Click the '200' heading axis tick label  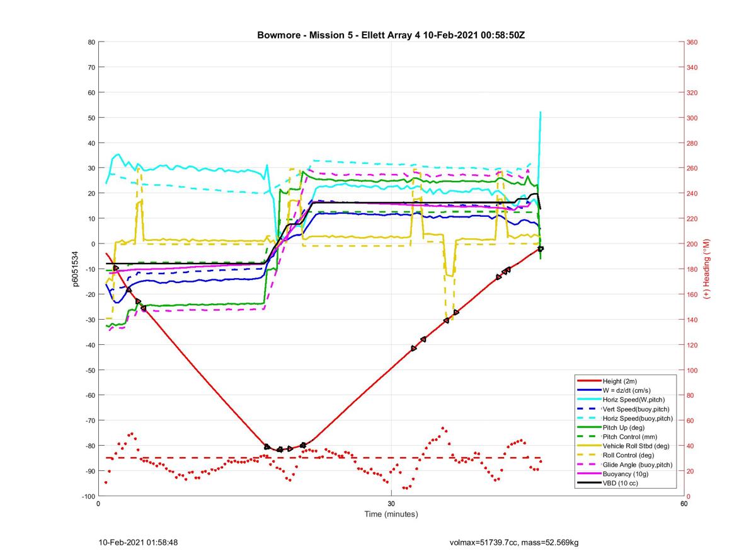(692, 244)
